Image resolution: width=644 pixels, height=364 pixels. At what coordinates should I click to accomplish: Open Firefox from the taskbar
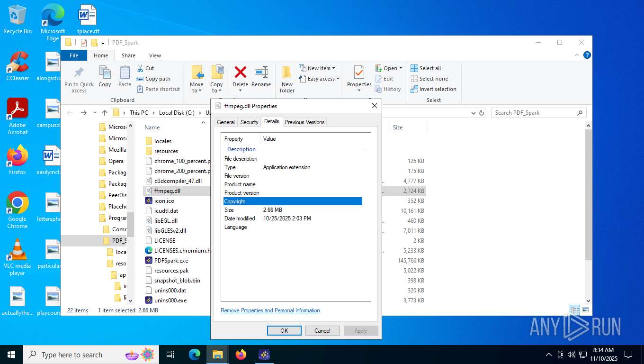(x=241, y=355)
